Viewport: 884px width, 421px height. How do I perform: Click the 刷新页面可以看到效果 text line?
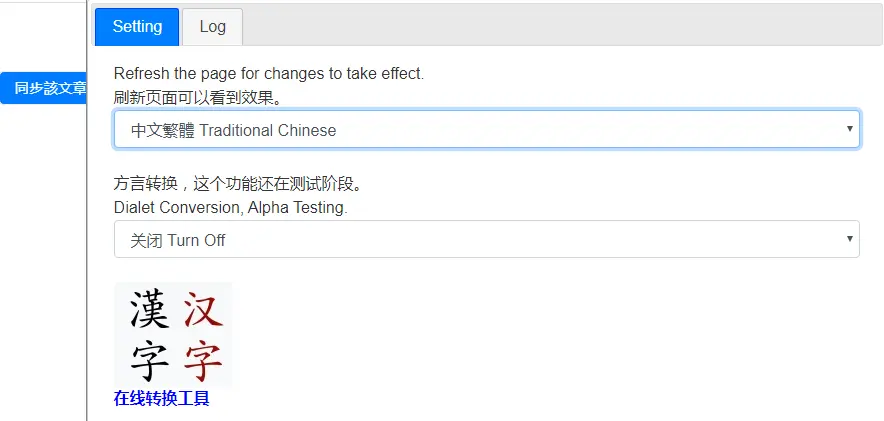(197, 98)
